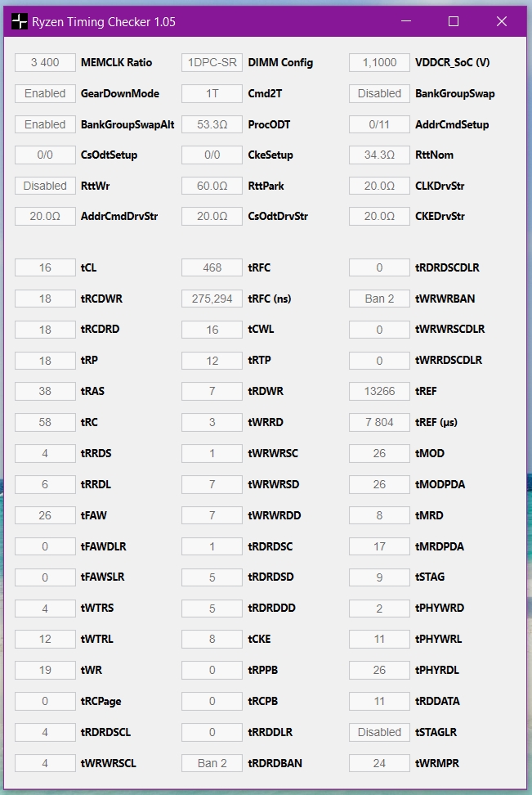Image resolution: width=532 pixels, height=795 pixels.
Task: Click the tPHYWRD value field
Action: coord(379,608)
